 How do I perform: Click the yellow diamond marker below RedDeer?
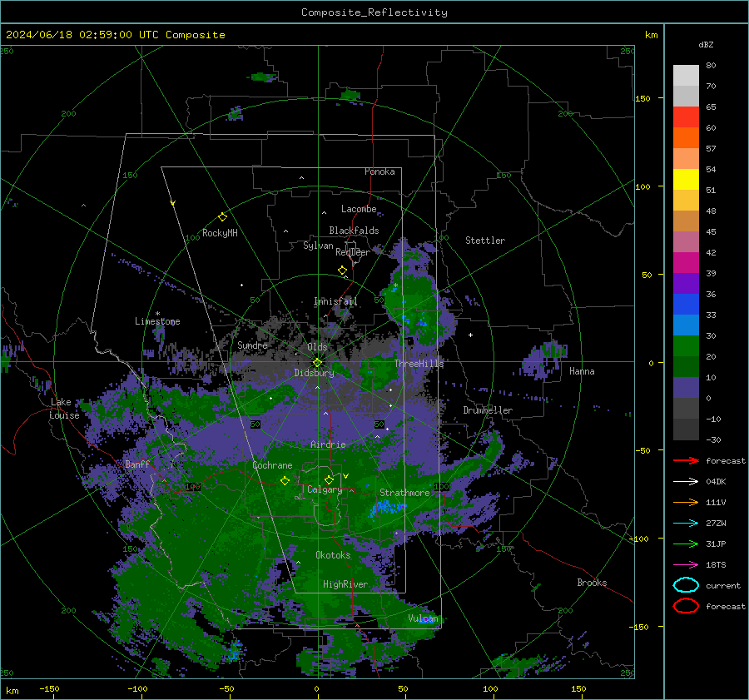point(342,271)
